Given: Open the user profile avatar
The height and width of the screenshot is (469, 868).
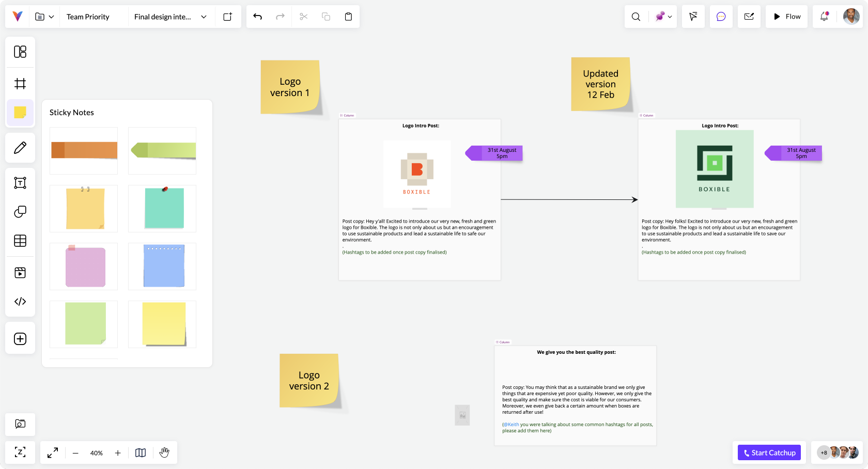Looking at the screenshot, I should 851,17.
